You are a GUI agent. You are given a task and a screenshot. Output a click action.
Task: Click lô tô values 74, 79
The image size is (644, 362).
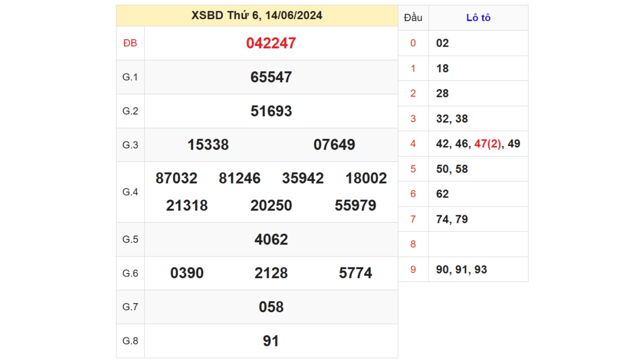452,219
